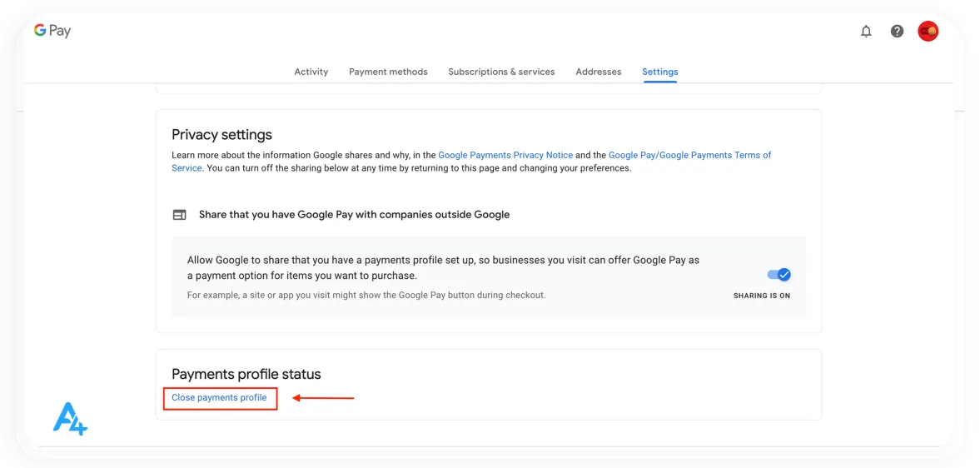Click Close payments profile link

pyautogui.click(x=219, y=397)
